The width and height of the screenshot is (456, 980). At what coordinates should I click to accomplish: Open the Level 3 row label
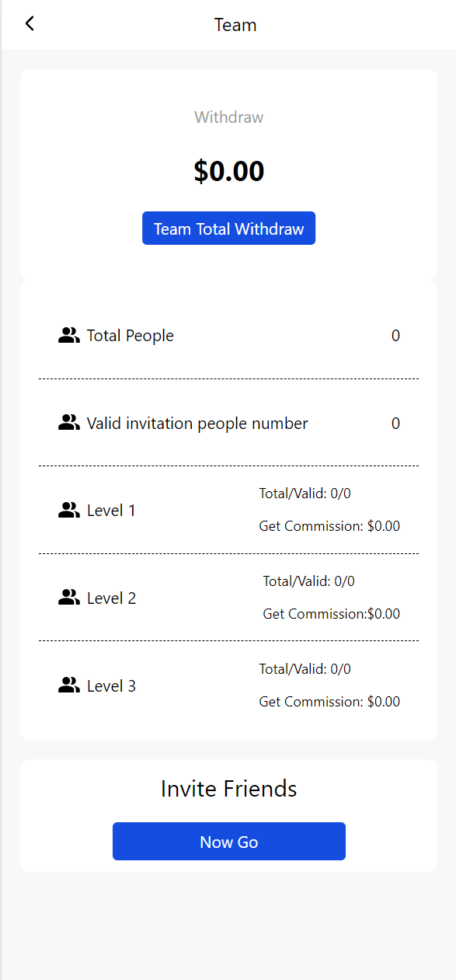tap(111, 686)
